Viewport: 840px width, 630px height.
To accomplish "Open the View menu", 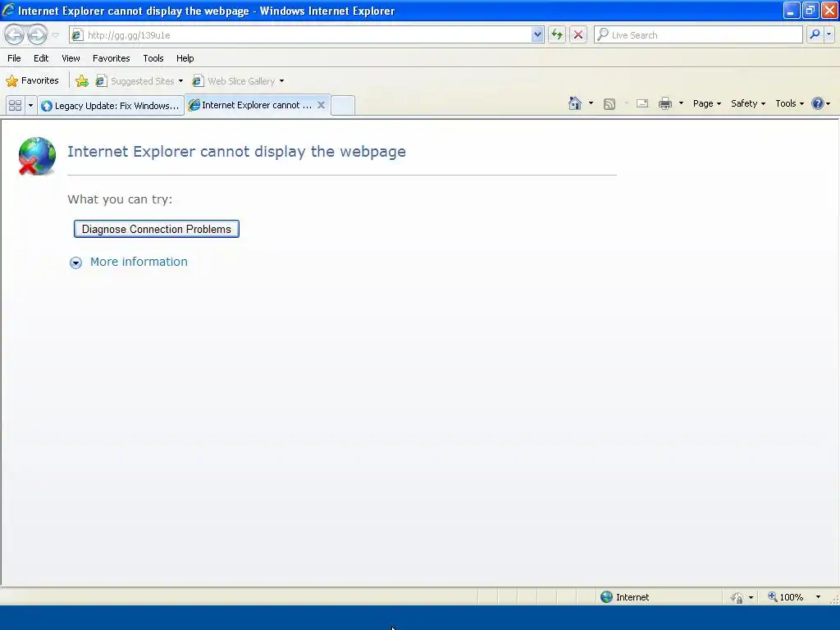I will pos(71,58).
